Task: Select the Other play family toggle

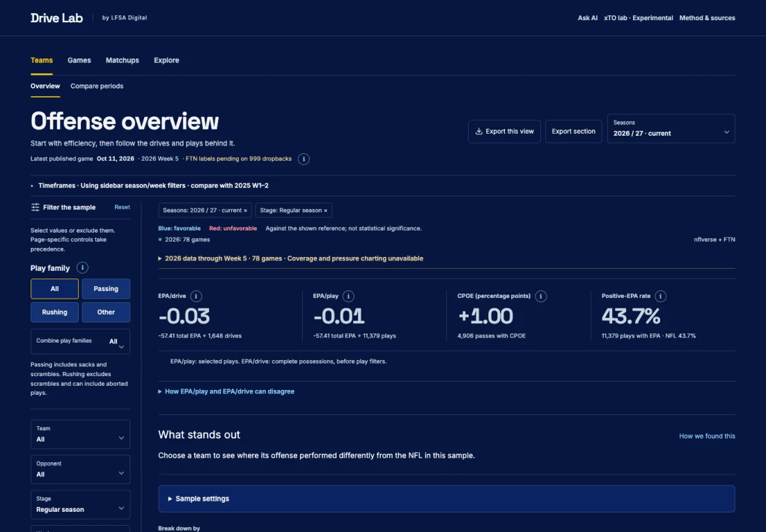Action: [x=106, y=312]
